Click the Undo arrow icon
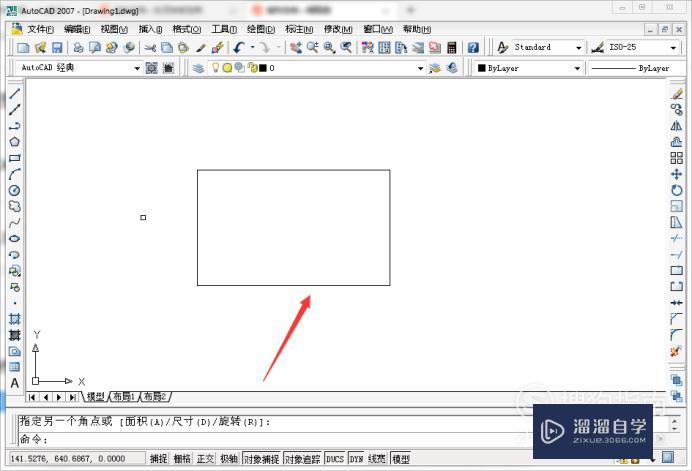The width and height of the screenshot is (692, 471). 239,47
